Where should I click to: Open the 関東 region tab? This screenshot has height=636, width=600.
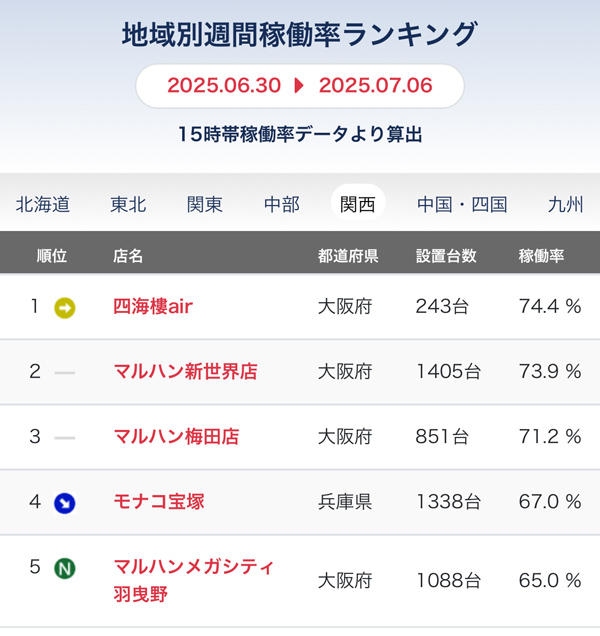(x=205, y=204)
